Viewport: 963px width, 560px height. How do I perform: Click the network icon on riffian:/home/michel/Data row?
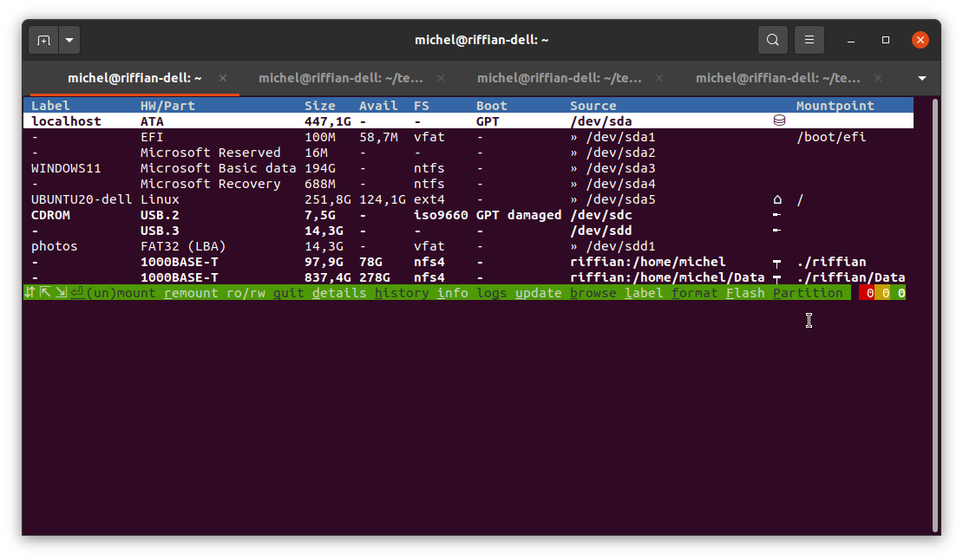[777, 278]
